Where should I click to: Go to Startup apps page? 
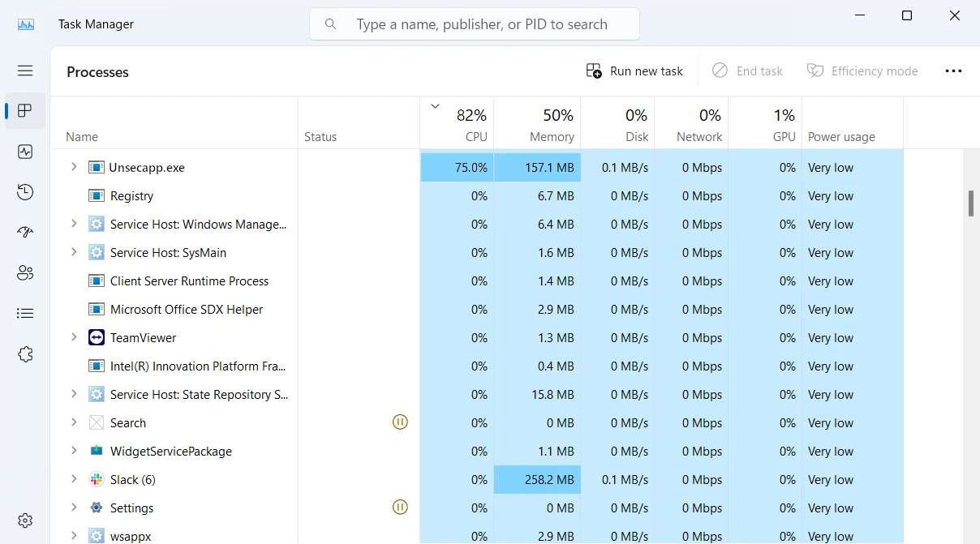click(25, 232)
